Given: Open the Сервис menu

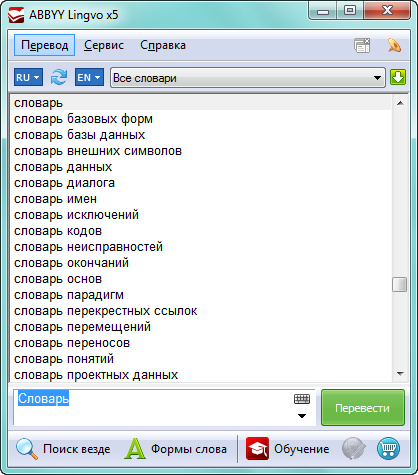Looking at the screenshot, I should [x=104, y=45].
